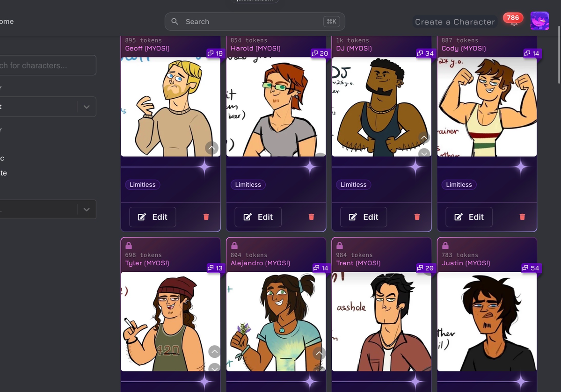Click the lock icon on Justin card

[445, 246]
